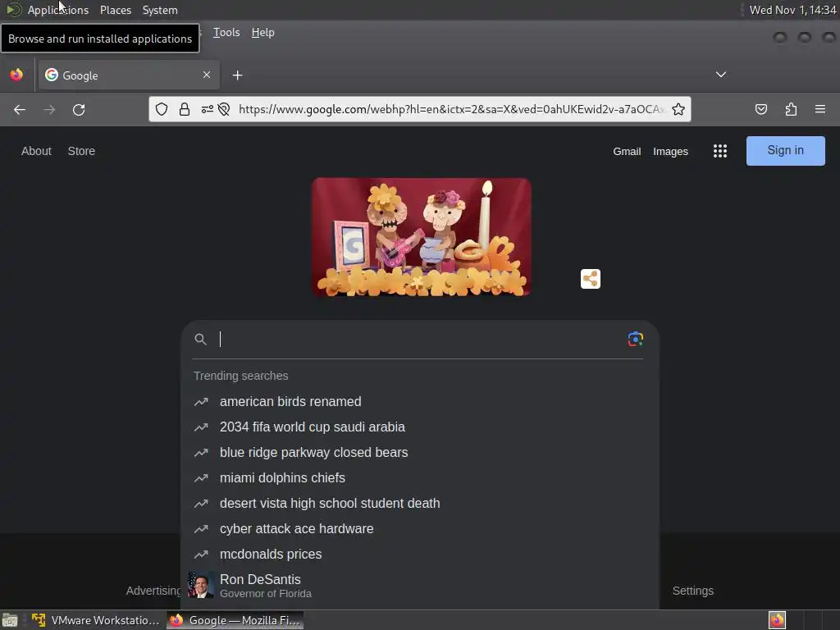Open the System menu
The height and width of the screenshot is (630, 840).
point(160,10)
